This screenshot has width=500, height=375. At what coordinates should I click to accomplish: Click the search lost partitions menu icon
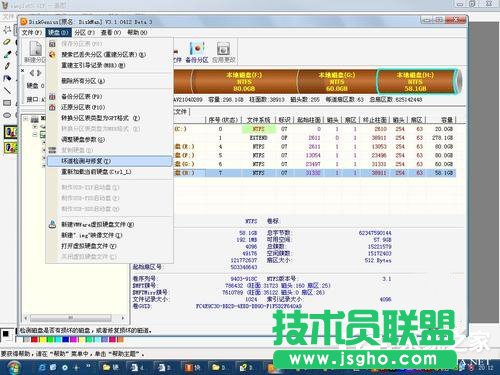(x=52, y=54)
